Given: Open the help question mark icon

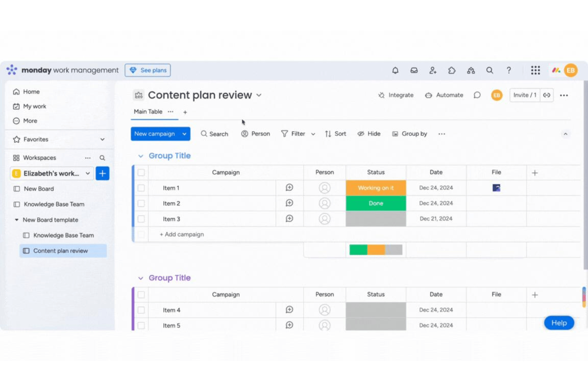Looking at the screenshot, I should [509, 70].
